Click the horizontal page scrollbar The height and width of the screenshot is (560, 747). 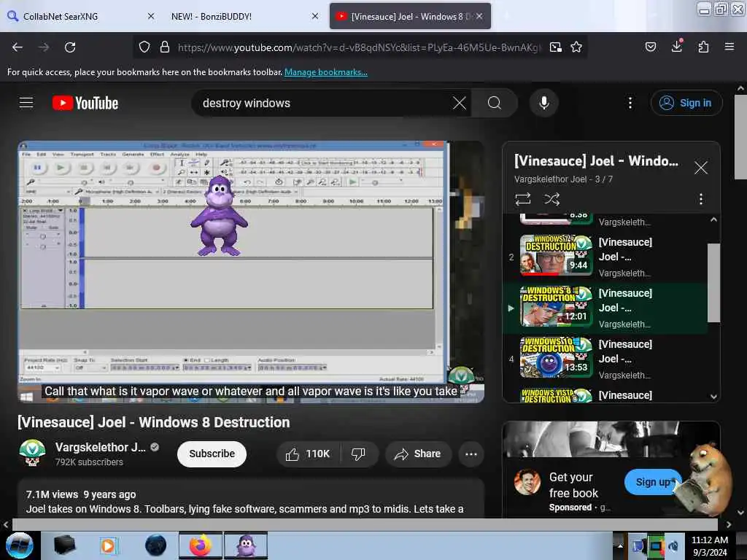[365, 524]
